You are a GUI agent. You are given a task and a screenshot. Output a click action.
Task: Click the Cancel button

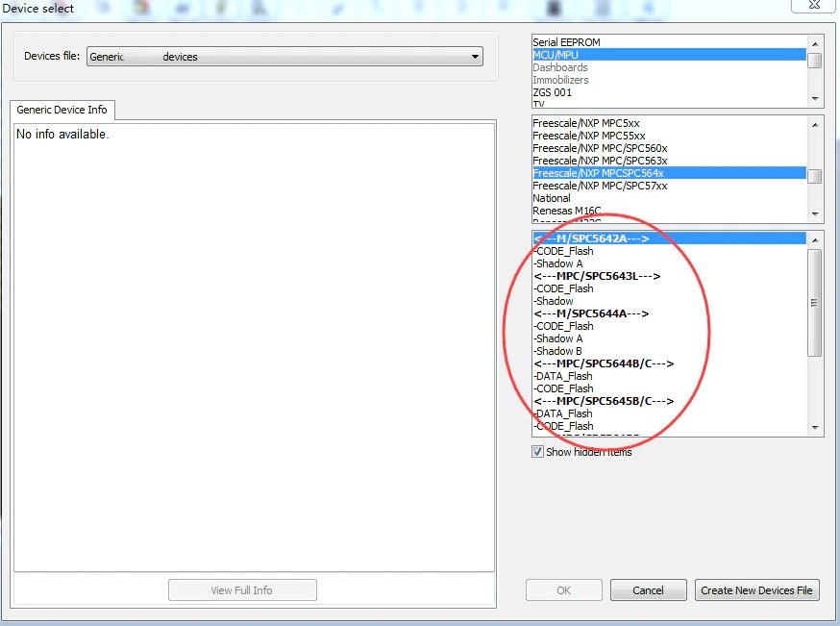point(648,590)
